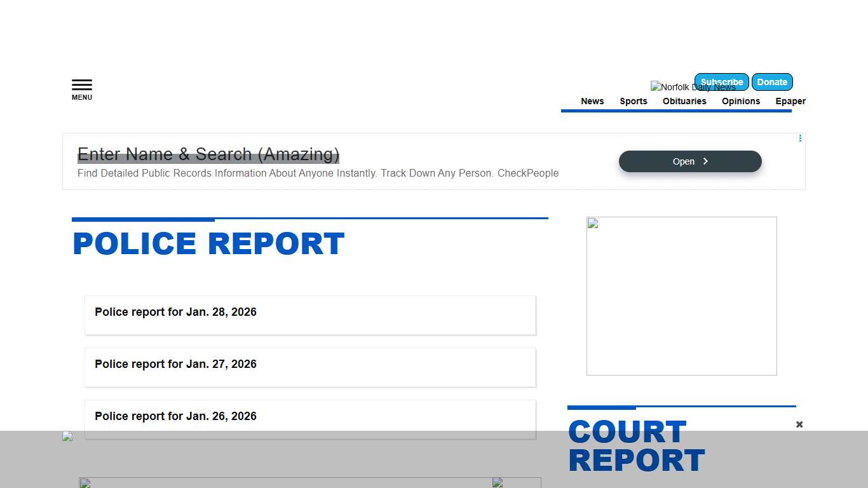This screenshot has width=868, height=488.
Task: Click the small image placeholder in the sidebar ad
Action: [592, 223]
